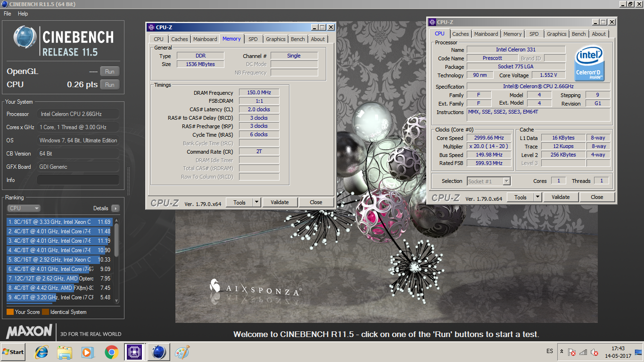
Task: Switch to Cinebench via its taskbar icon
Action: 159,352
